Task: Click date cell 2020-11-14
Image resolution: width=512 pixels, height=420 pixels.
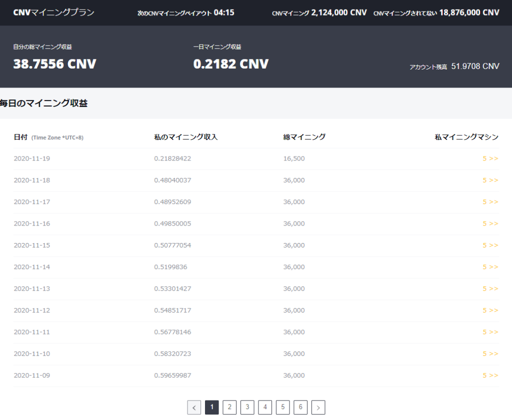Action: point(32,267)
